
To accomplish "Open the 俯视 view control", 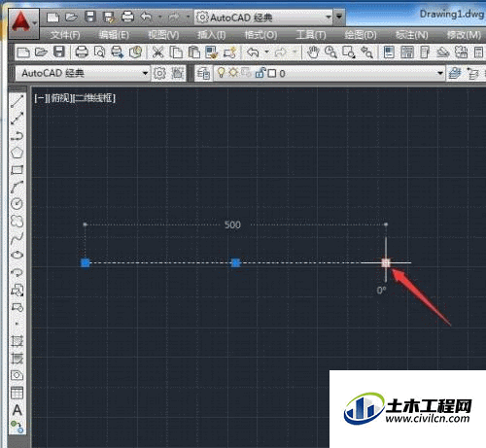I will coord(60,98).
